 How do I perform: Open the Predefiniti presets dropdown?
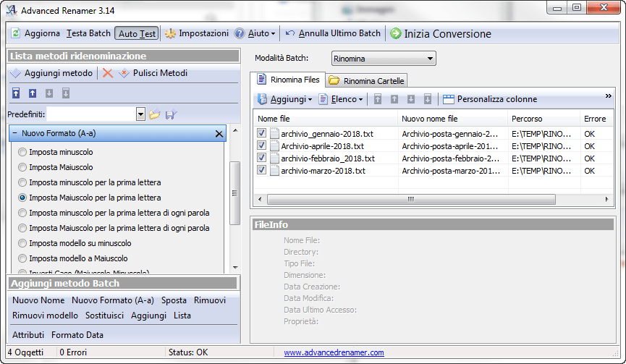coord(140,114)
